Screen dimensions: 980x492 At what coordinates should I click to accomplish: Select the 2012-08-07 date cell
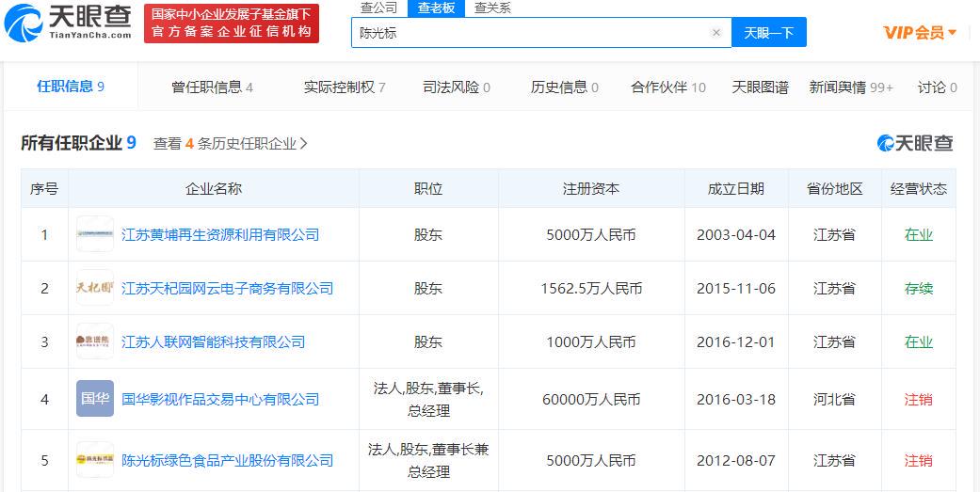(x=736, y=461)
